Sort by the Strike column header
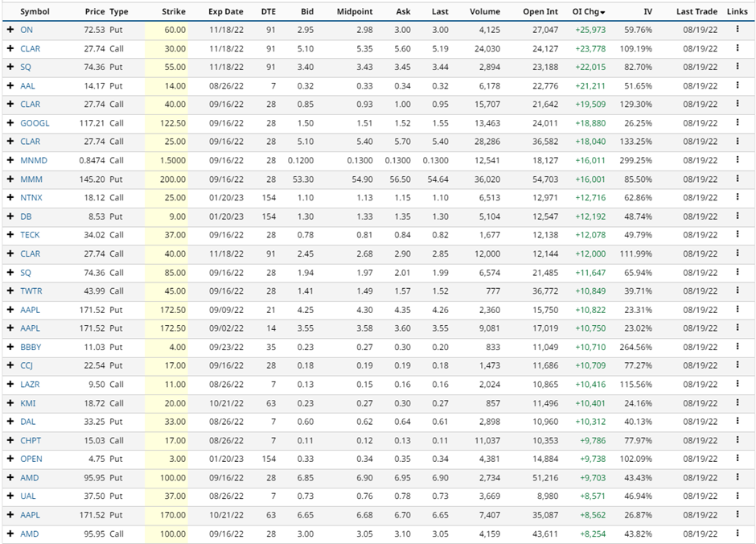This screenshot has width=756, height=544. (174, 11)
